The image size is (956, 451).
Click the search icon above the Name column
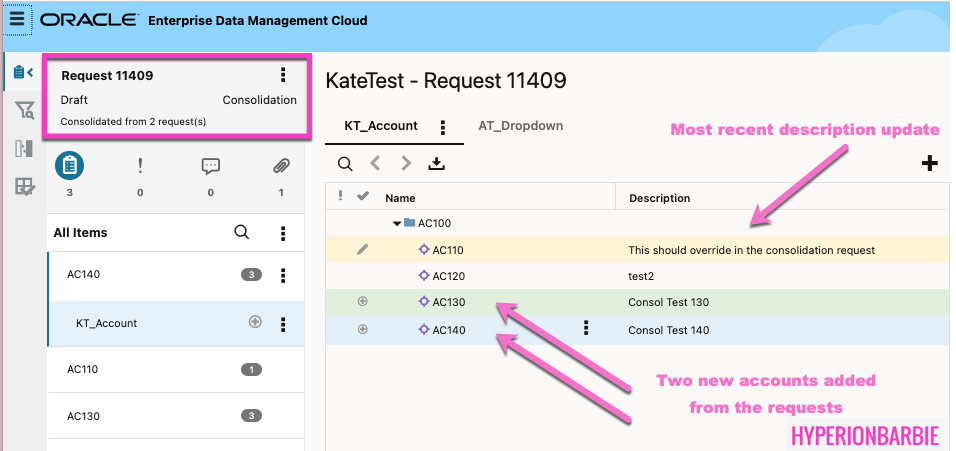tap(344, 164)
